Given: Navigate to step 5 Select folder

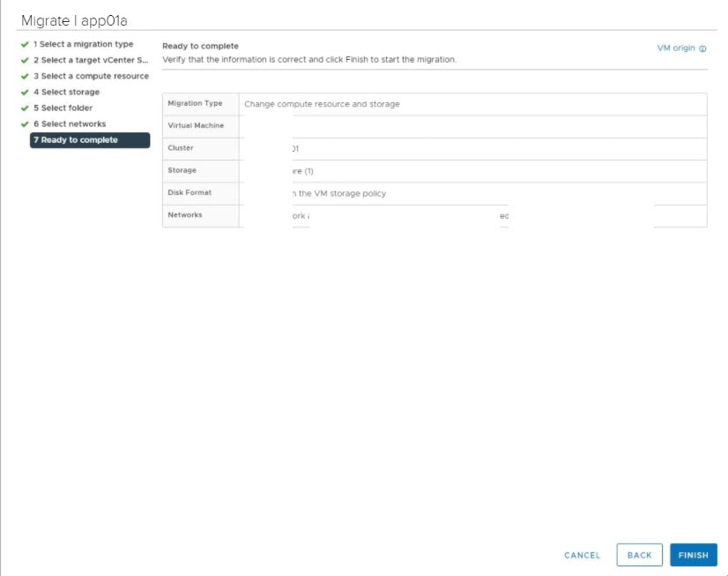Looking at the screenshot, I should 63,108.
